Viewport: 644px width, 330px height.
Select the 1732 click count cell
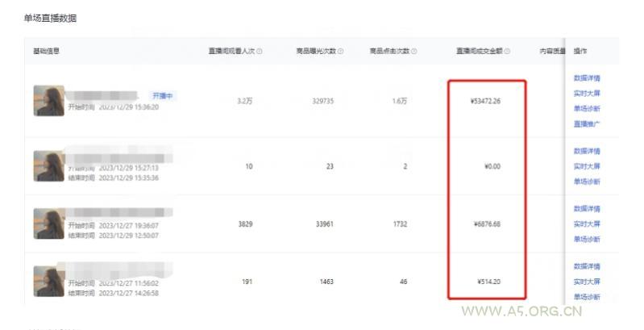(x=400, y=224)
